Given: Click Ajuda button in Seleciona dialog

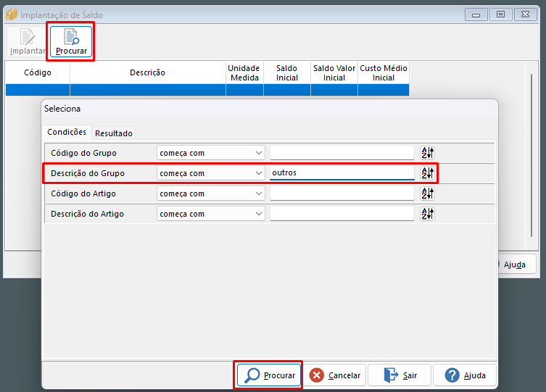Looking at the screenshot, I should [x=465, y=375].
